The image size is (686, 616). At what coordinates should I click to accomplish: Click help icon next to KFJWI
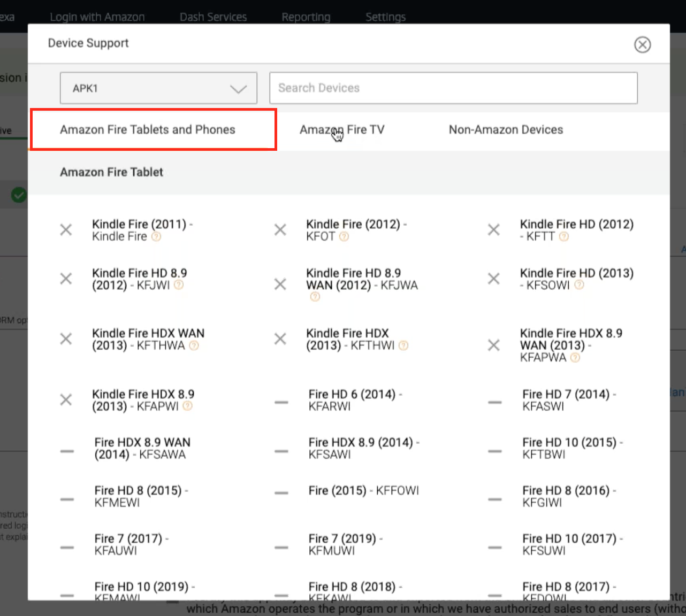click(179, 285)
